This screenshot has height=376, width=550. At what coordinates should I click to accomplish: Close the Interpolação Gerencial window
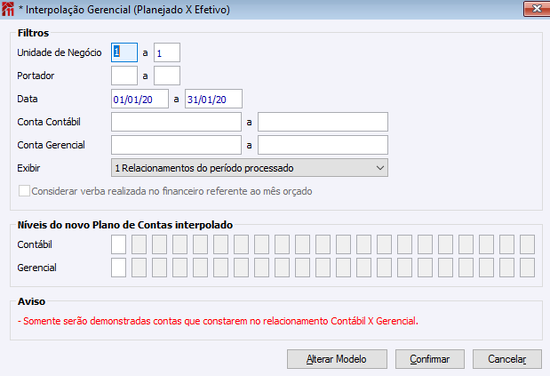pyautogui.click(x=537, y=9)
